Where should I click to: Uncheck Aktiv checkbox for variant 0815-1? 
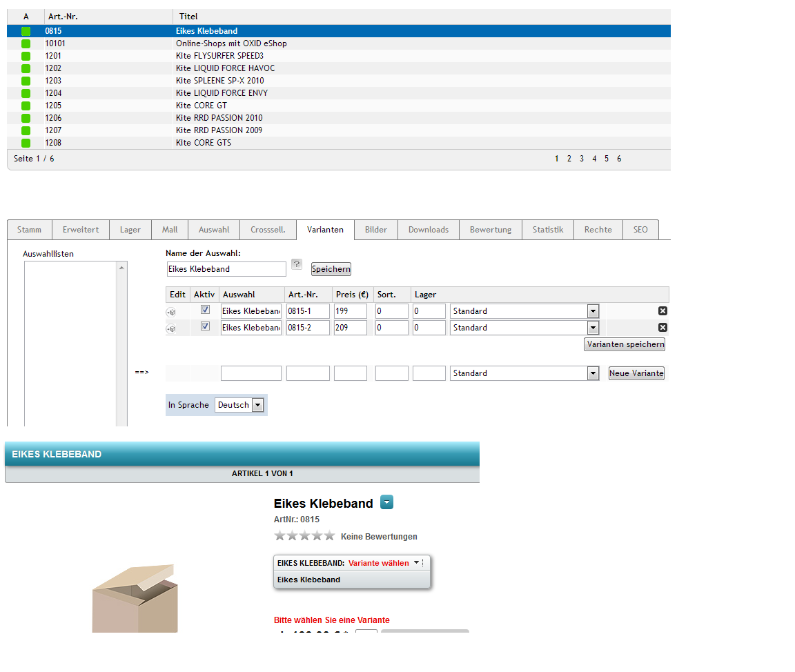tap(205, 310)
